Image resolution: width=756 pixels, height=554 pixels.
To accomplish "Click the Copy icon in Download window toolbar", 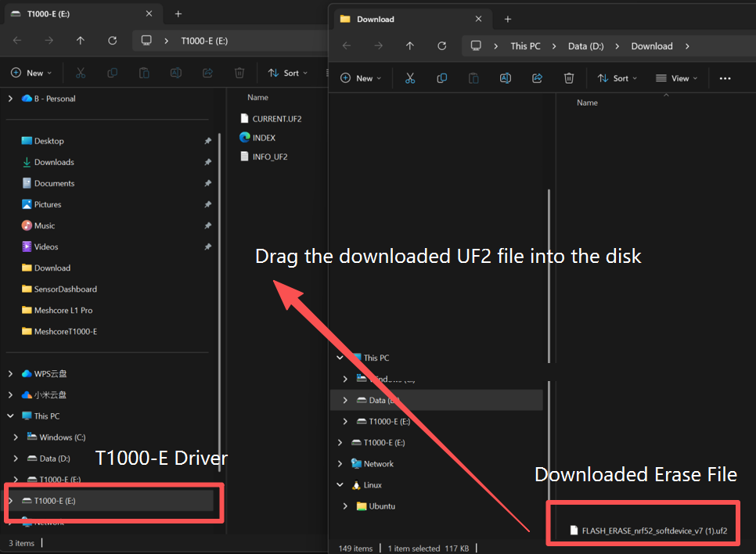I will (x=441, y=78).
